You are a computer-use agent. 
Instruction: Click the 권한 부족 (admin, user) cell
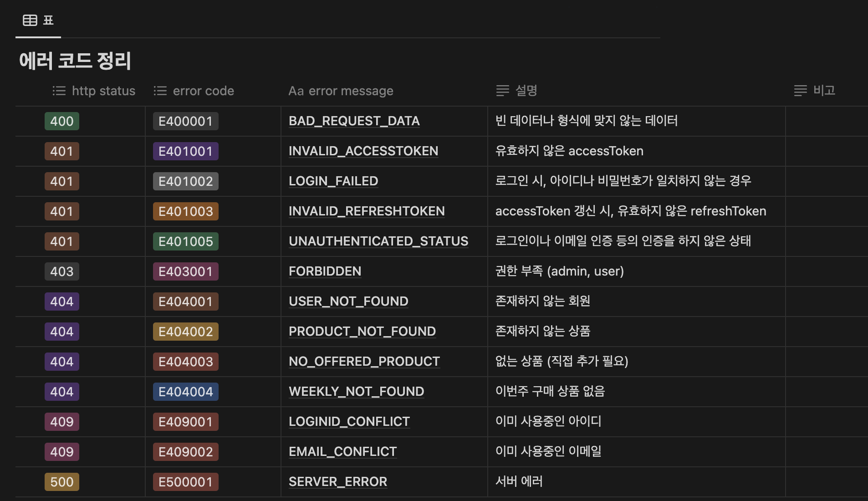pos(636,271)
